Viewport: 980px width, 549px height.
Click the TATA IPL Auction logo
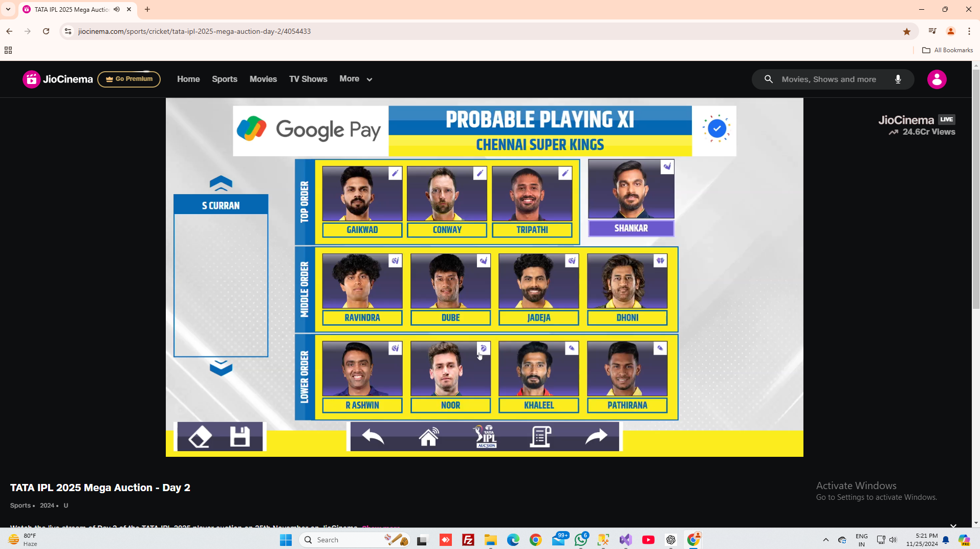pyautogui.click(x=485, y=437)
